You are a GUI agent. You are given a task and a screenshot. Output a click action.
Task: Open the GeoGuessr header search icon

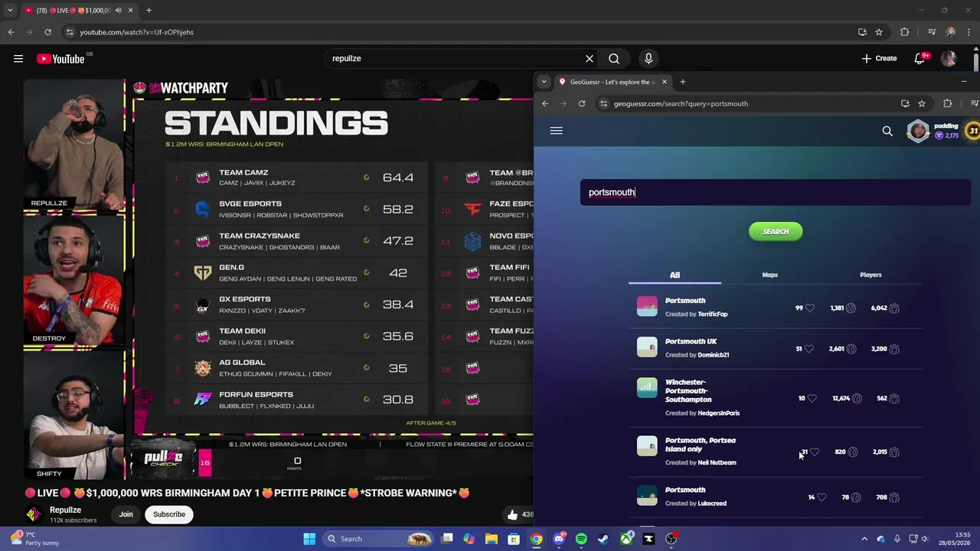pyautogui.click(x=887, y=132)
